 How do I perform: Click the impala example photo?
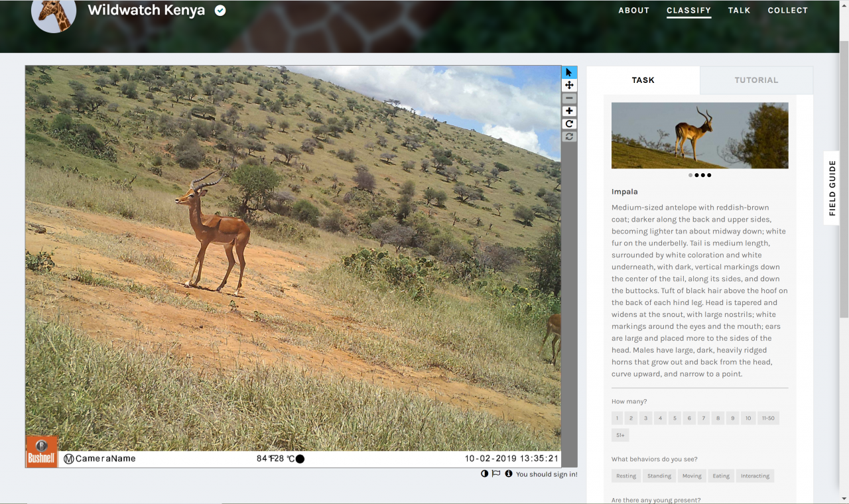click(x=700, y=135)
